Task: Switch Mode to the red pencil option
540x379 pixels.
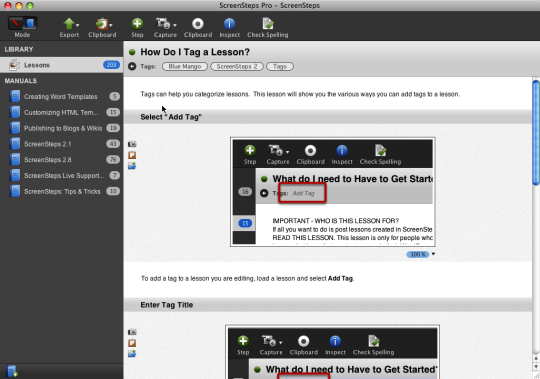Action: coord(15,23)
